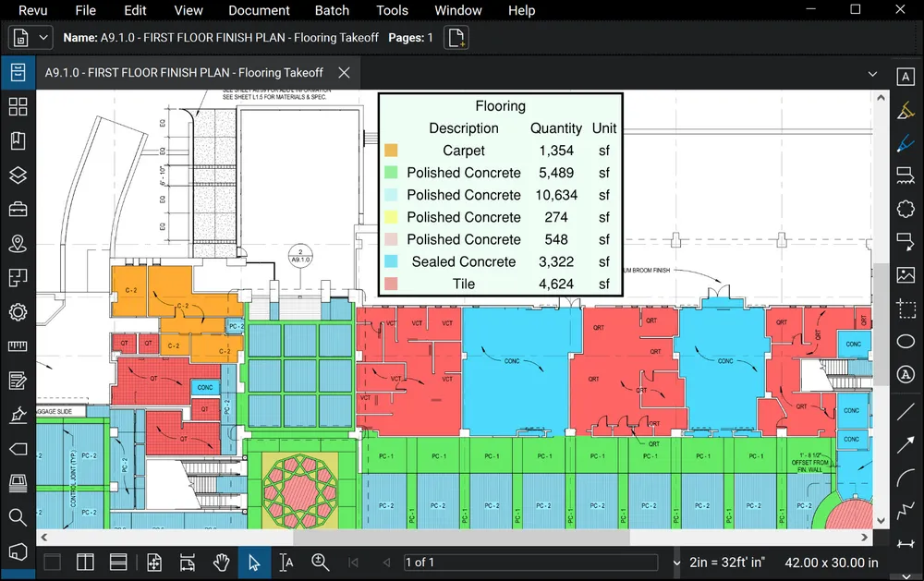The height and width of the screenshot is (581, 924).
Task: Close the A9.1.0 Flooring Takeoff tab
Action: [x=344, y=72]
